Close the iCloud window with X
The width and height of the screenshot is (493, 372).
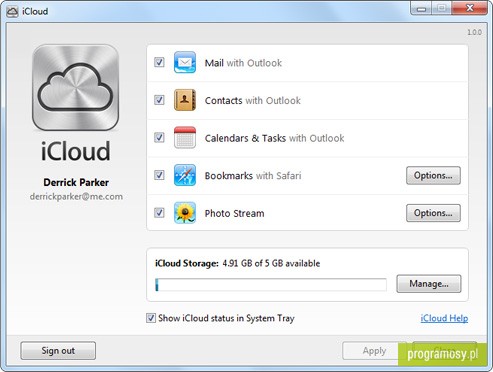(x=470, y=8)
